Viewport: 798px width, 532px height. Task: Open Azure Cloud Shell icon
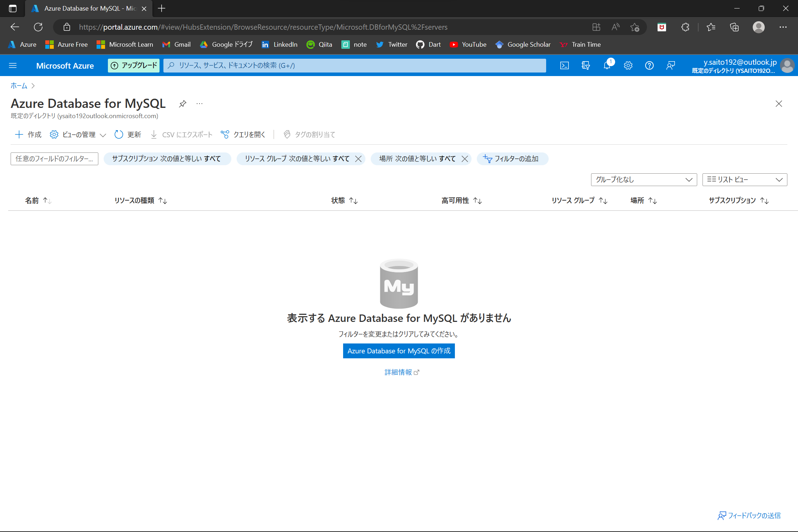point(565,65)
